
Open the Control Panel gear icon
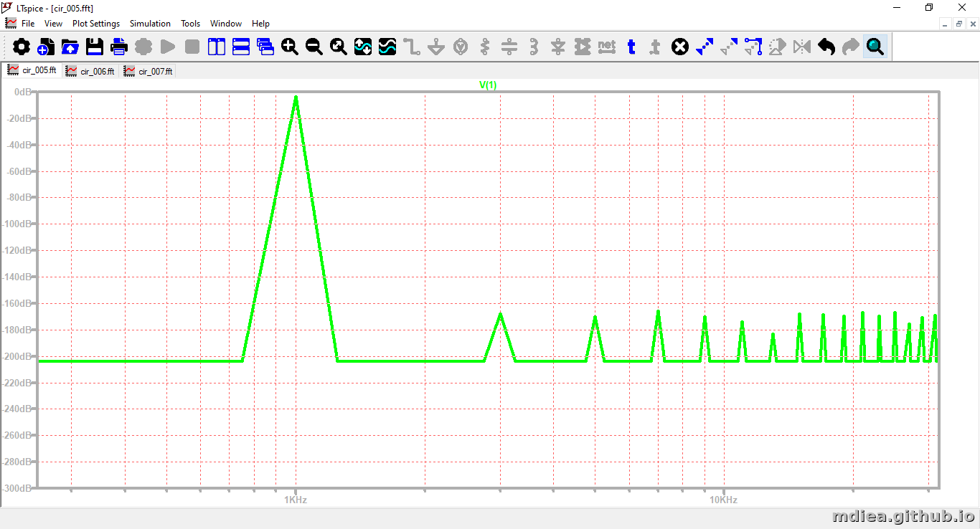pyautogui.click(x=22, y=47)
